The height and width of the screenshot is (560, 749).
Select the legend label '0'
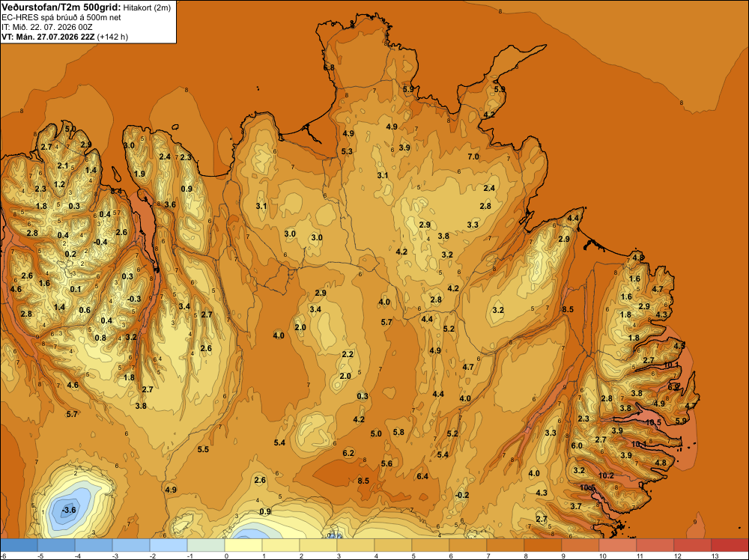pyautogui.click(x=225, y=556)
